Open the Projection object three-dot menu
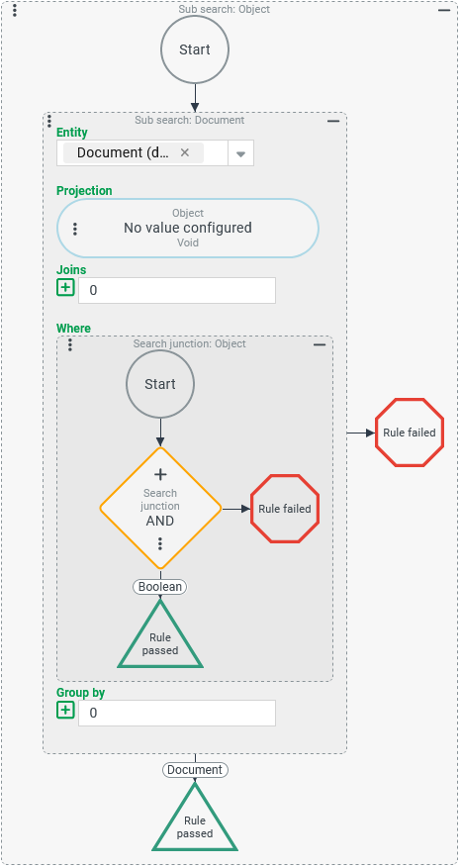 click(x=75, y=229)
